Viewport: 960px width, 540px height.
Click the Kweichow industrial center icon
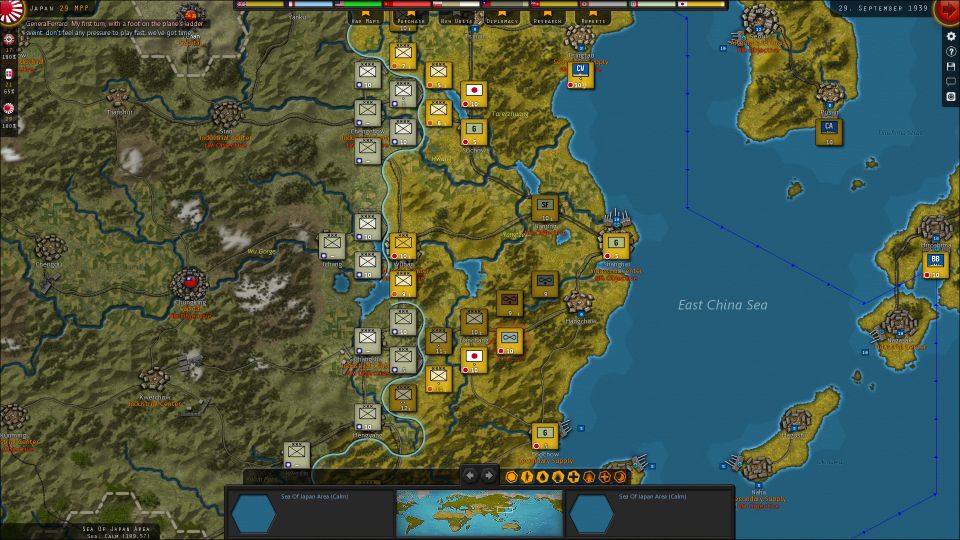click(x=153, y=380)
